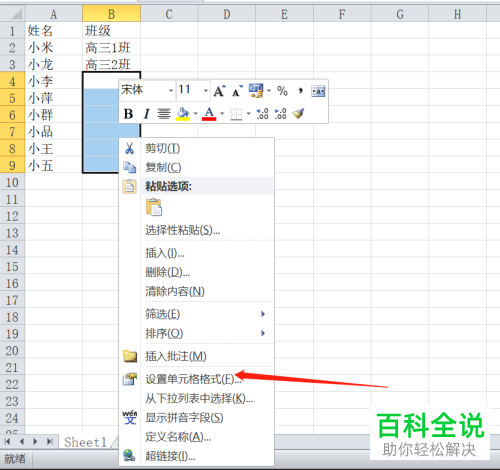Apply red font color button
The image size is (500, 470).
pyautogui.click(x=209, y=114)
